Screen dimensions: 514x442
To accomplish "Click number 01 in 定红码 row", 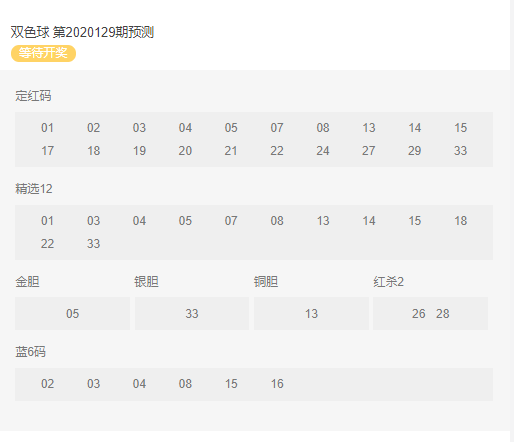I will coord(47,128).
